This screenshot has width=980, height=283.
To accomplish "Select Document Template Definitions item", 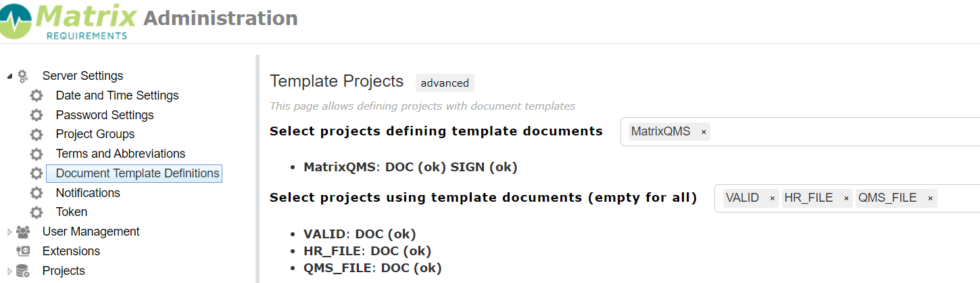I will [134, 173].
